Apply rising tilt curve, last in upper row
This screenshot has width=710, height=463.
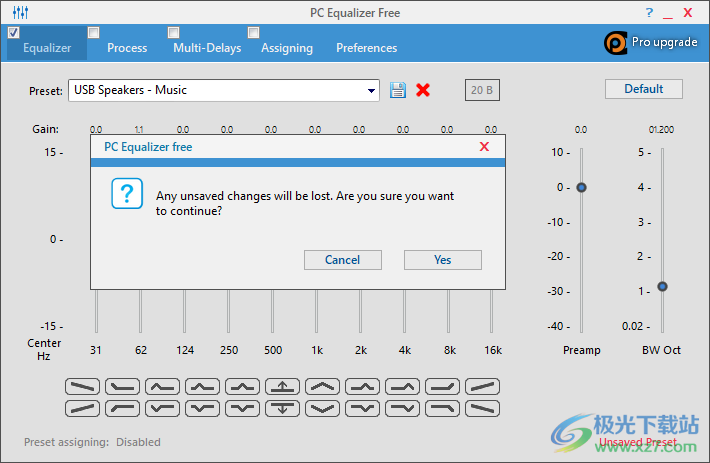click(x=483, y=387)
